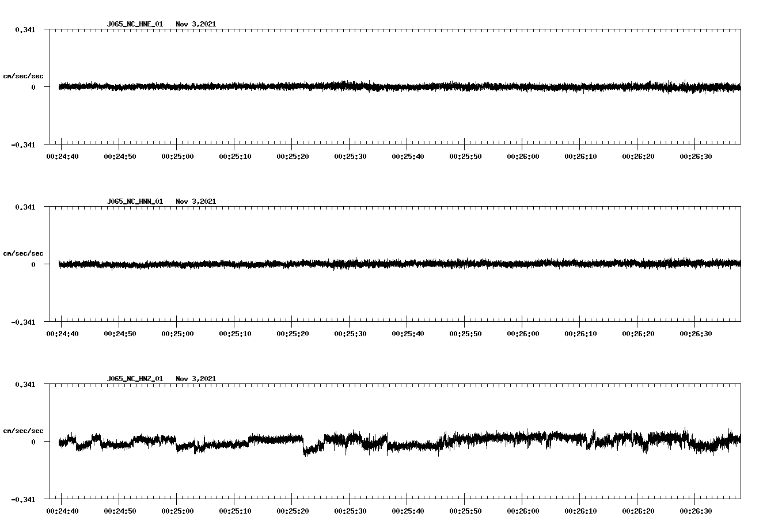782x532 pixels.
Task: Click -0.341 bottom label on HNN plot
Action: [23, 322]
